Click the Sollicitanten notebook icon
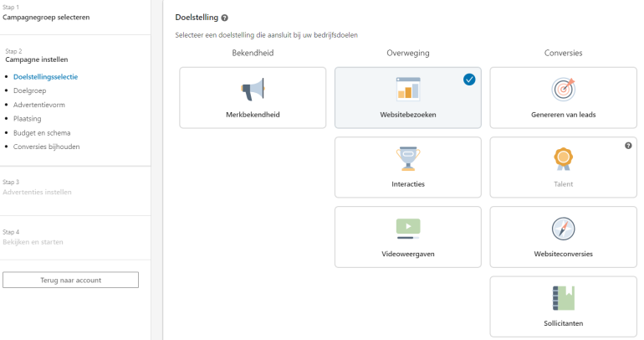644x340 pixels. pos(564,298)
